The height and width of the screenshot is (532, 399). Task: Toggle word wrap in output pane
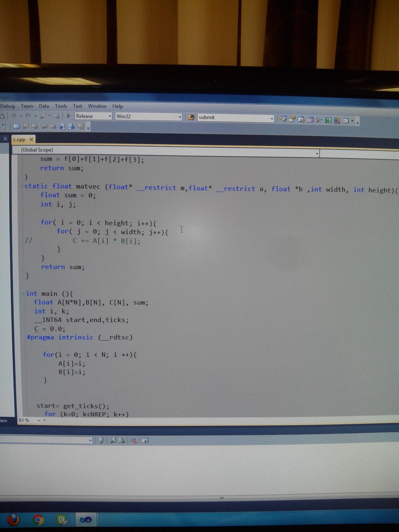[145, 440]
